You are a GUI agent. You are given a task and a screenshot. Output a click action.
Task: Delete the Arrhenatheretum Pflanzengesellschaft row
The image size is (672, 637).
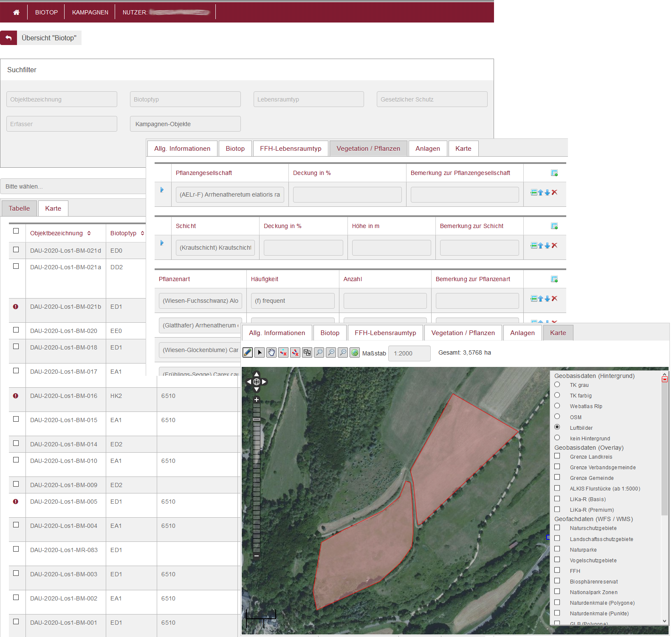pos(554,192)
